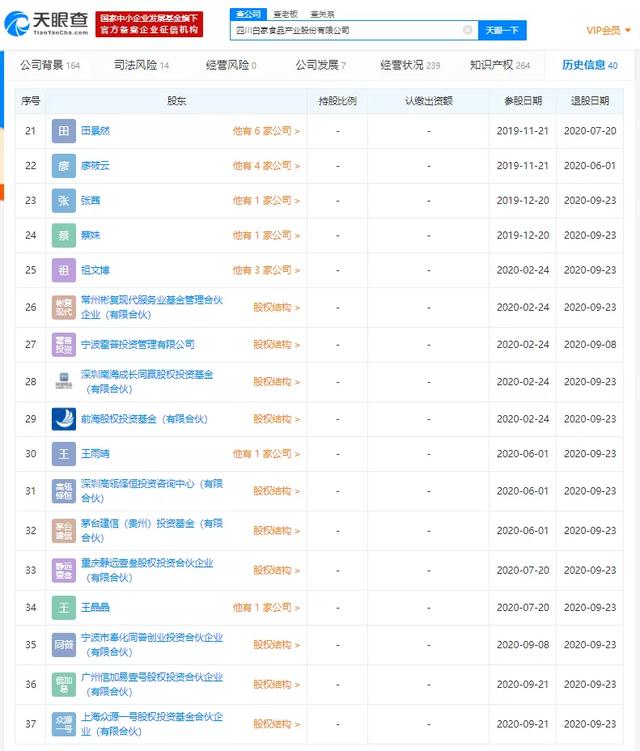Click the TianYanCha logo
The image size is (640, 751).
tap(46, 23)
